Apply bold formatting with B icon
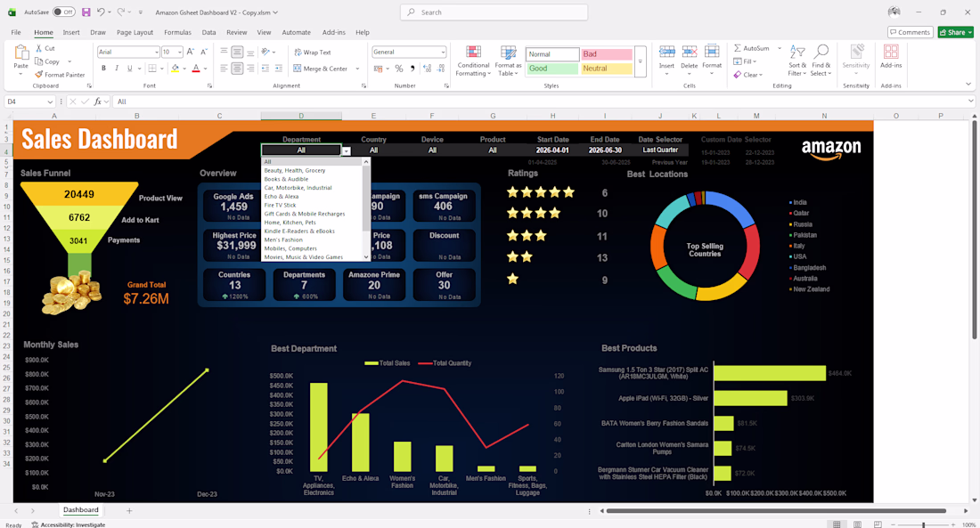 pos(103,68)
